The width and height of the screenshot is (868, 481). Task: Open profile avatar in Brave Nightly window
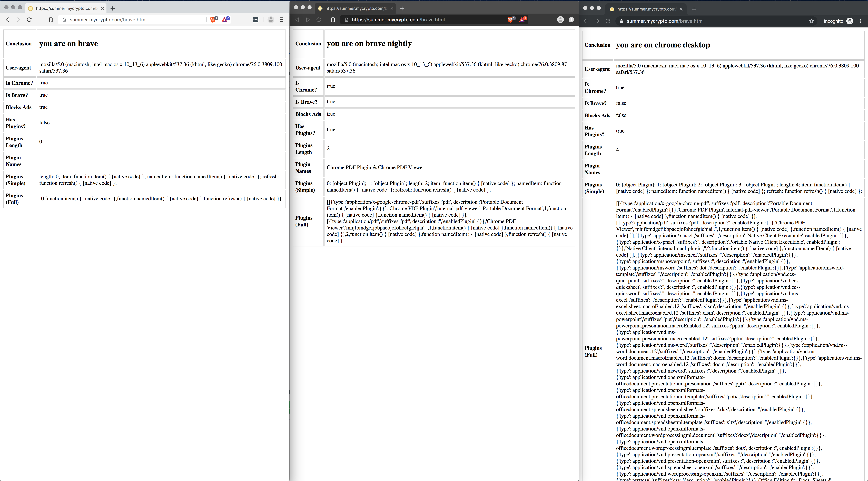[x=560, y=19]
